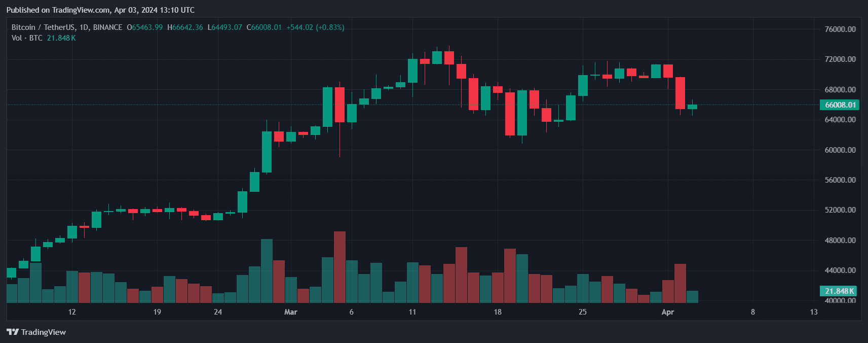Click the +544.02 (+0.83%) change value

point(315,27)
